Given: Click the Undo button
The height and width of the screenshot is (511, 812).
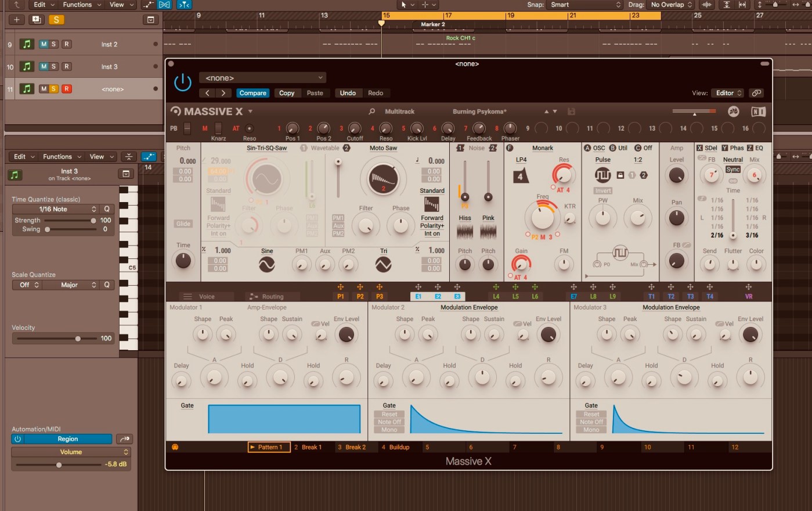Looking at the screenshot, I should pos(348,93).
